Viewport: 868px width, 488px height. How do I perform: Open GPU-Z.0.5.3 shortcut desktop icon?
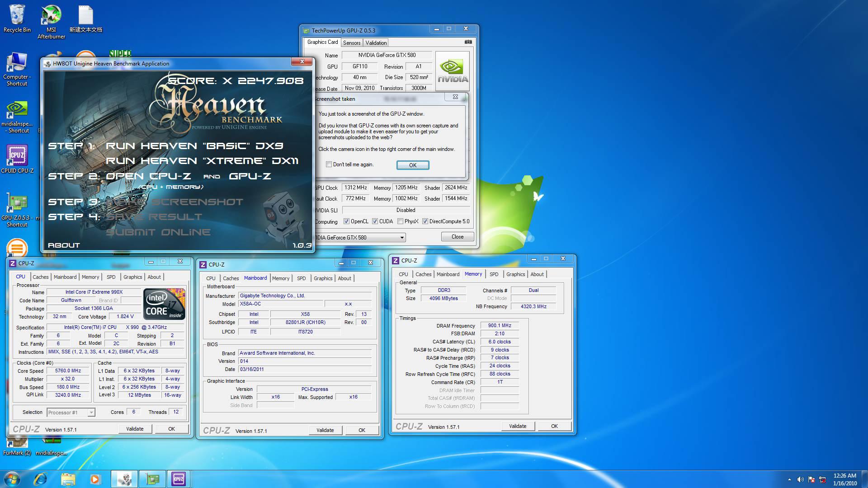(x=17, y=210)
